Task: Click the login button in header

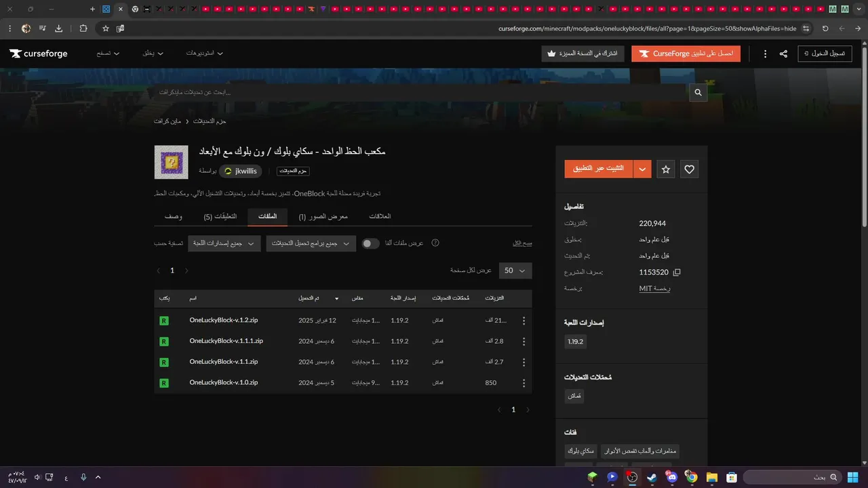Action: (x=825, y=54)
